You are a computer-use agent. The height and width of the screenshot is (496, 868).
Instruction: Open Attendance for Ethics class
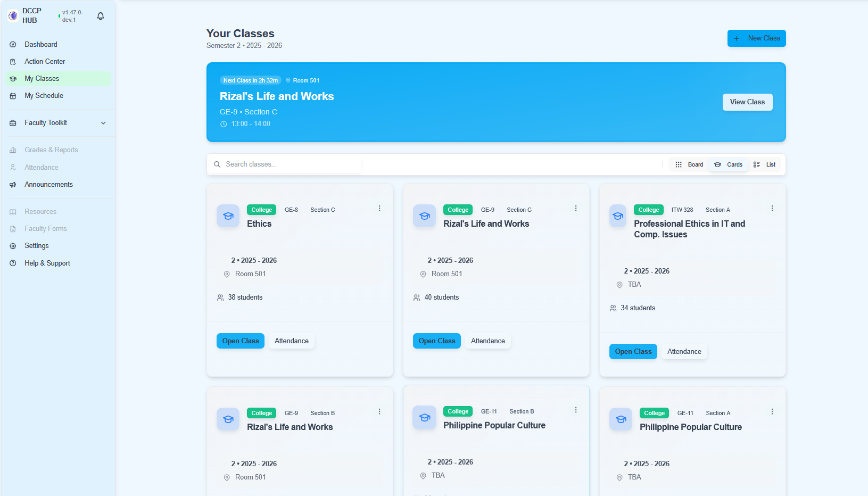(292, 341)
